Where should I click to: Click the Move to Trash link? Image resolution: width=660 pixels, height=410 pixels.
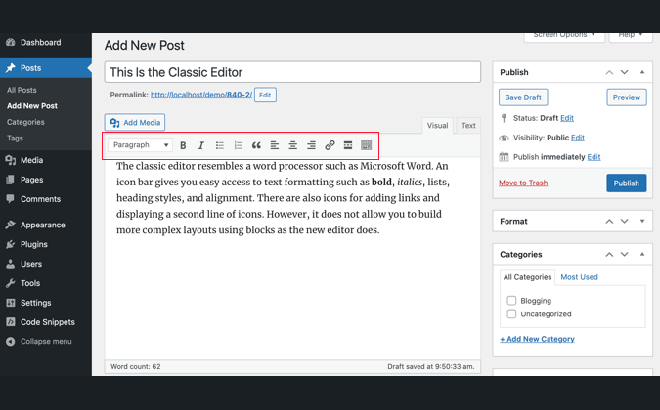pos(523,183)
